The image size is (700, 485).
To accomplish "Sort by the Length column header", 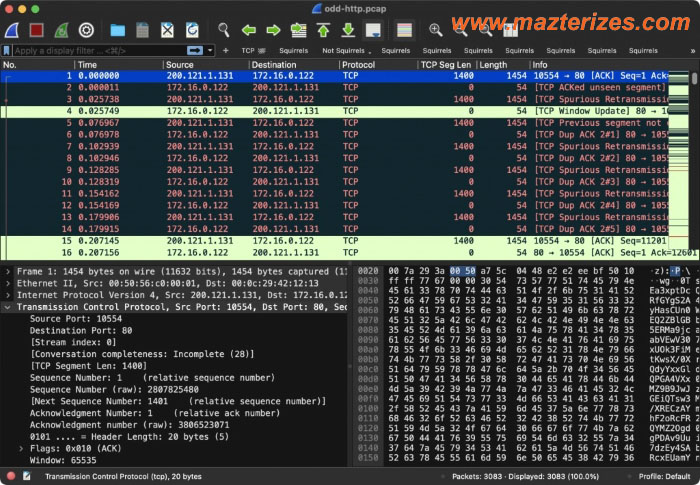I will click(503, 65).
